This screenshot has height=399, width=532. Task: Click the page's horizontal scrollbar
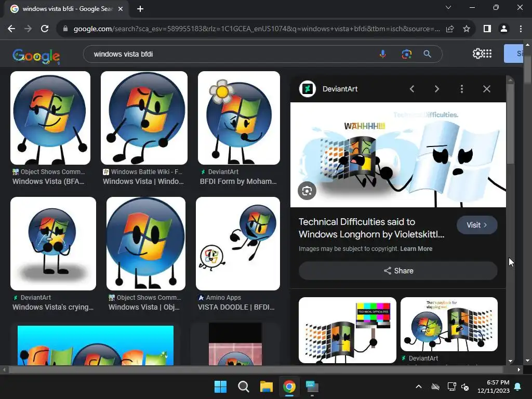tap(256, 370)
